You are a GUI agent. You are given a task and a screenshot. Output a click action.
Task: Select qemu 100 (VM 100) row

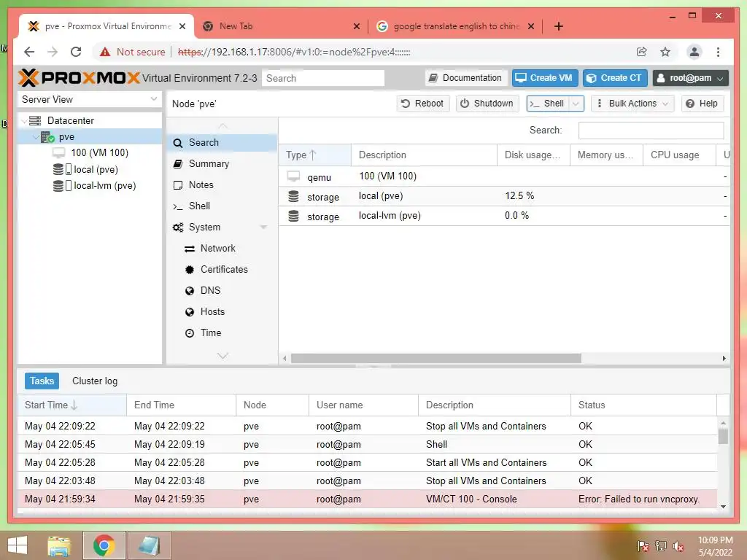tap(503, 176)
